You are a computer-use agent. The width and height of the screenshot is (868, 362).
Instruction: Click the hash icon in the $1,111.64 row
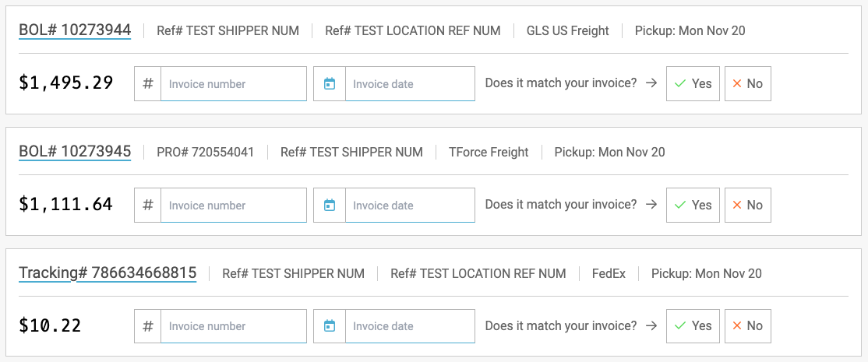click(x=148, y=205)
